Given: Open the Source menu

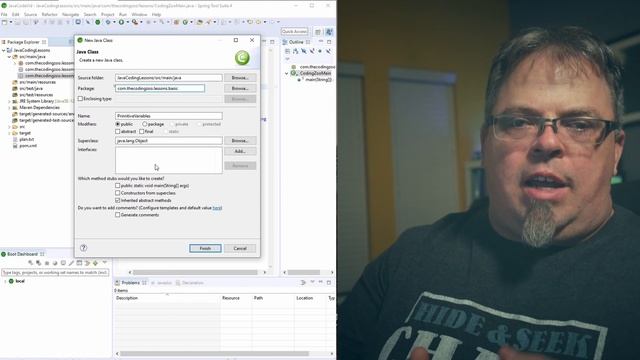Looking at the screenshot, I should point(30,14).
